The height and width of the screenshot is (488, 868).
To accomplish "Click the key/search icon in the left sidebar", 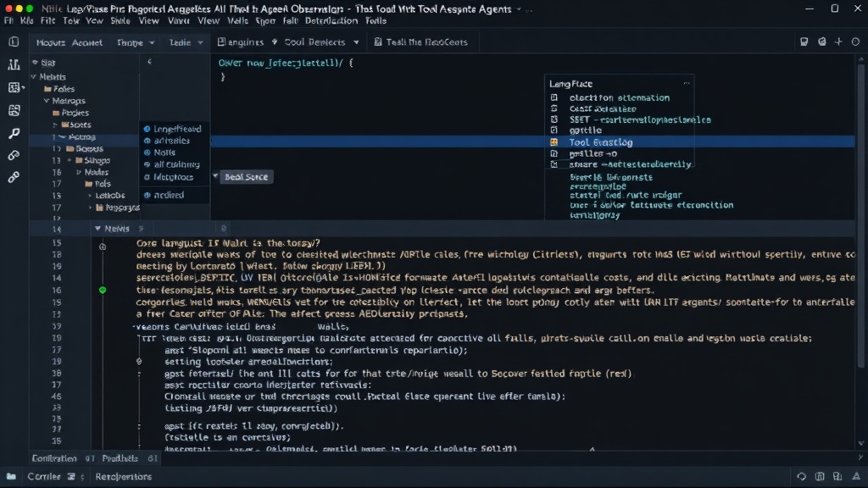I will point(14,133).
